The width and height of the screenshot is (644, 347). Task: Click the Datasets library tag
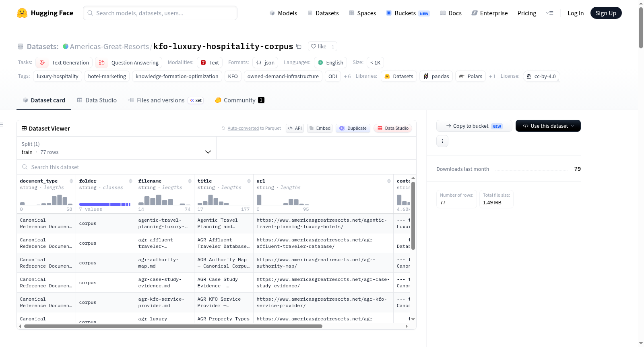click(399, 76)
